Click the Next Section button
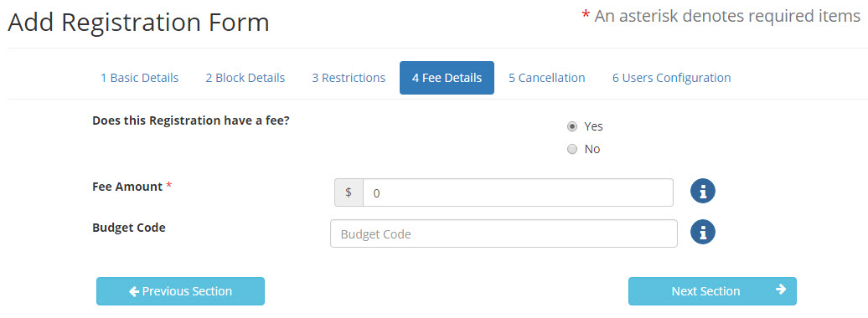 pyautogui.click(x=712, y=291)
